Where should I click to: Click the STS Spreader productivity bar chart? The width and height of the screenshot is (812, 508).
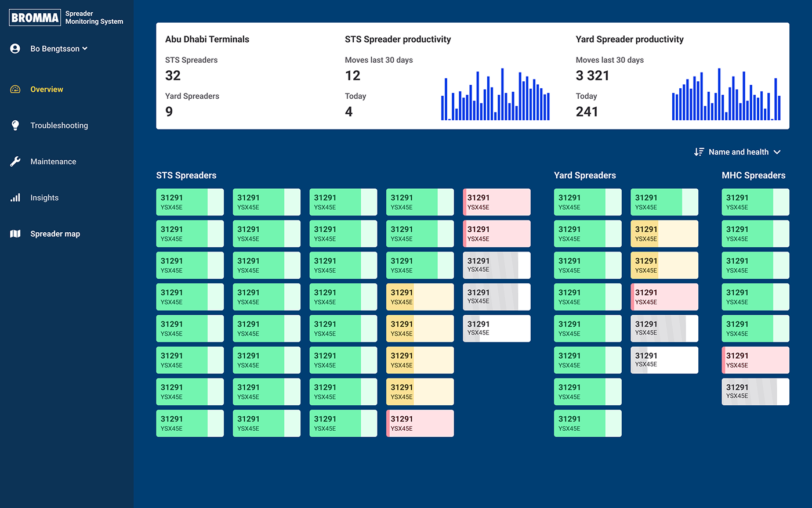coord(495,94)
